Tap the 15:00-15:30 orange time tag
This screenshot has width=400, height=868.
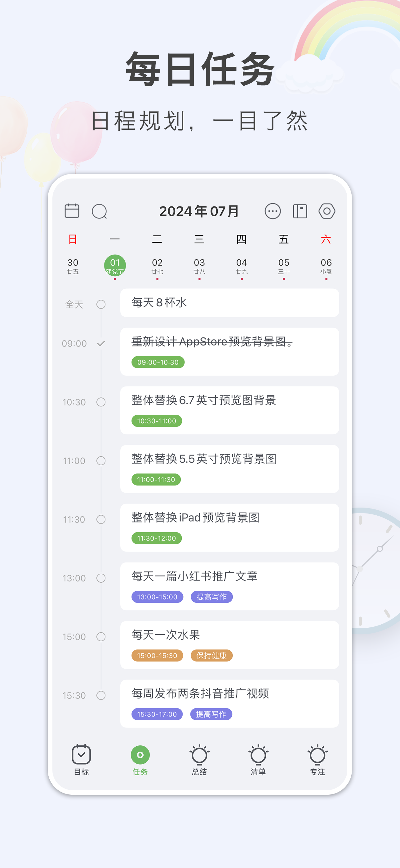157,655
